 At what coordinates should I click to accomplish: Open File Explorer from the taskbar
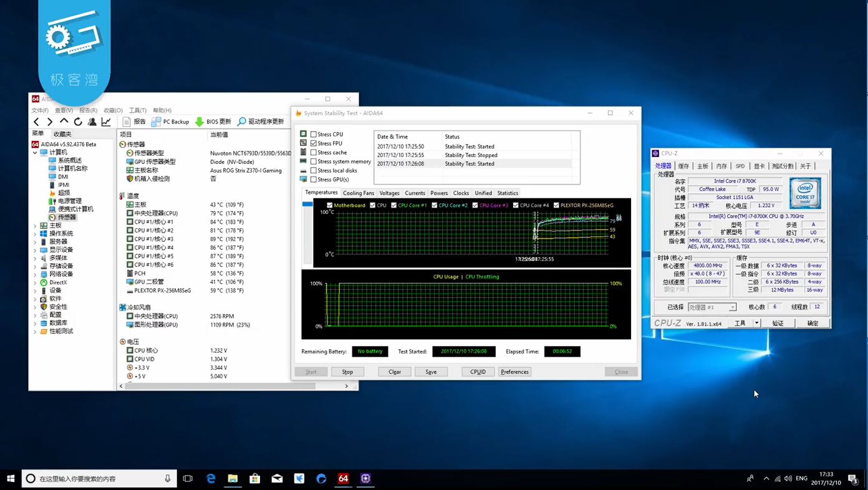233,478
